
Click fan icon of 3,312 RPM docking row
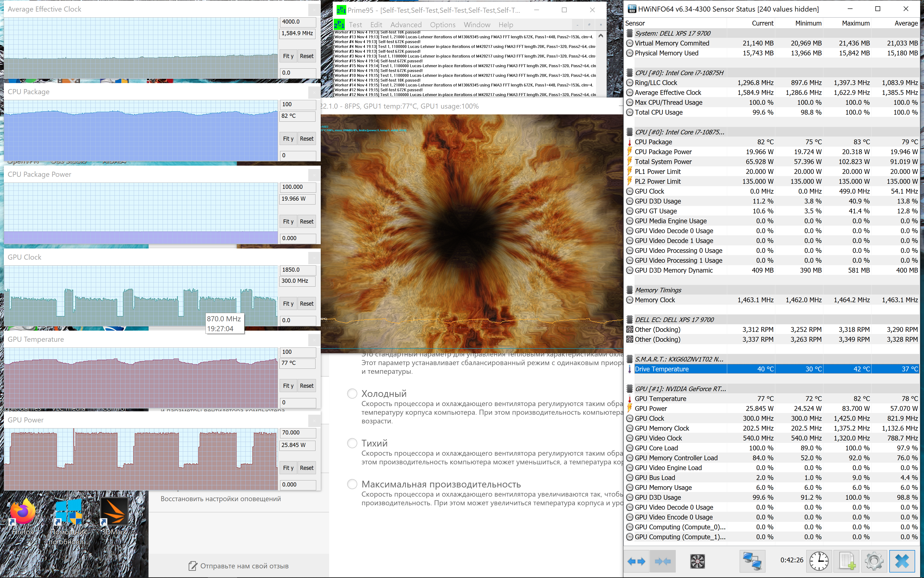click(x=630, y=329)
